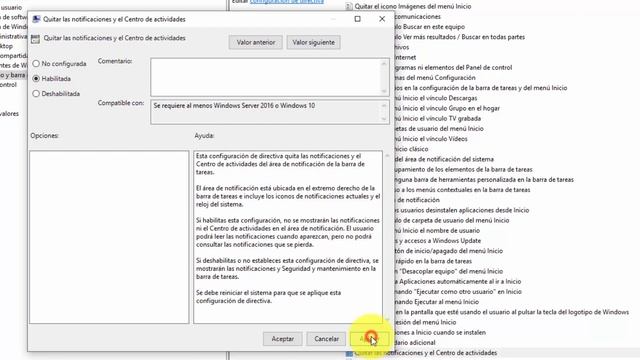This screenshot has width=640, height=360.
Task: Click the Valor anterior button
Action: point(256,42)
